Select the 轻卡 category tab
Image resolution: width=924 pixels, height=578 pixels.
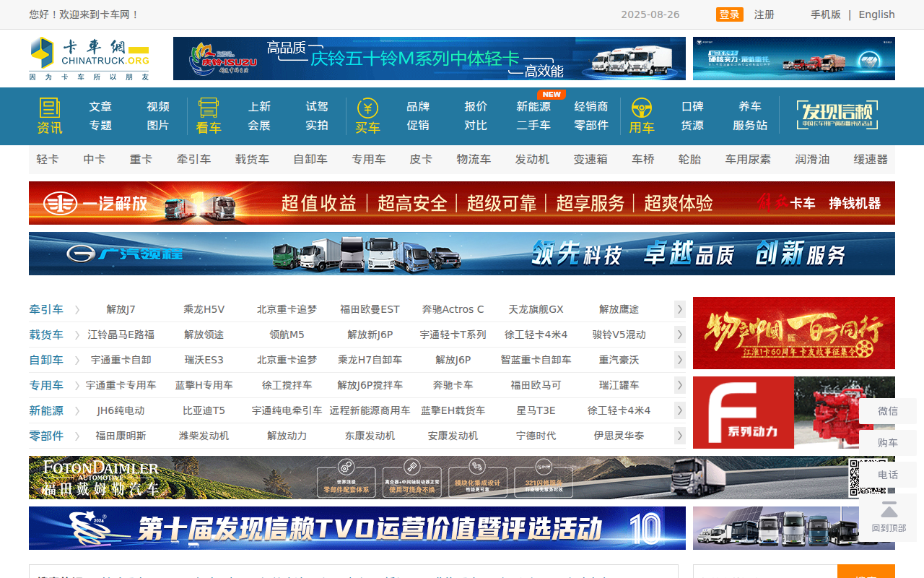(48, 159)
